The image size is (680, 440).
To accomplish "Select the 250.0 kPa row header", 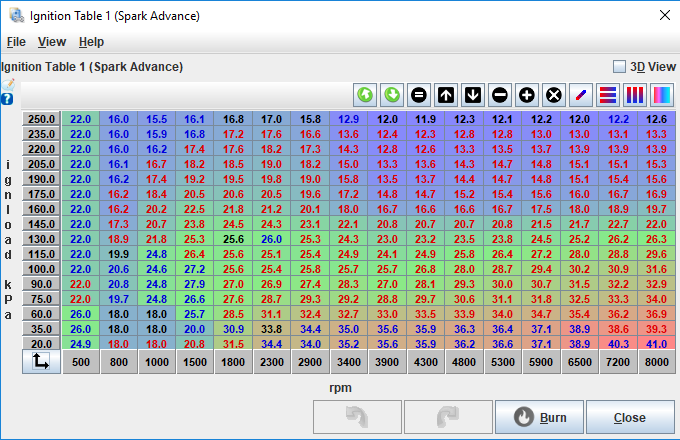I will point(40,118).
